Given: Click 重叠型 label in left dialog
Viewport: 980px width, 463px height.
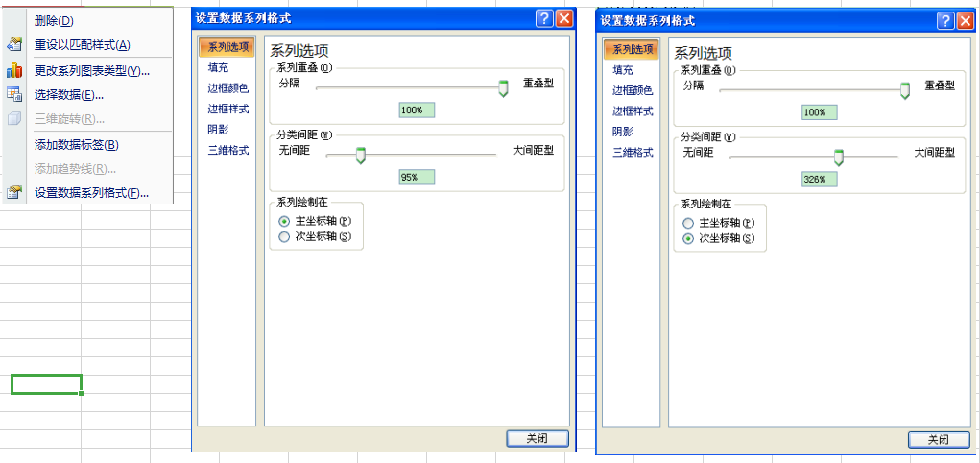Looking at the screenshot, I should tap(538, 83).
